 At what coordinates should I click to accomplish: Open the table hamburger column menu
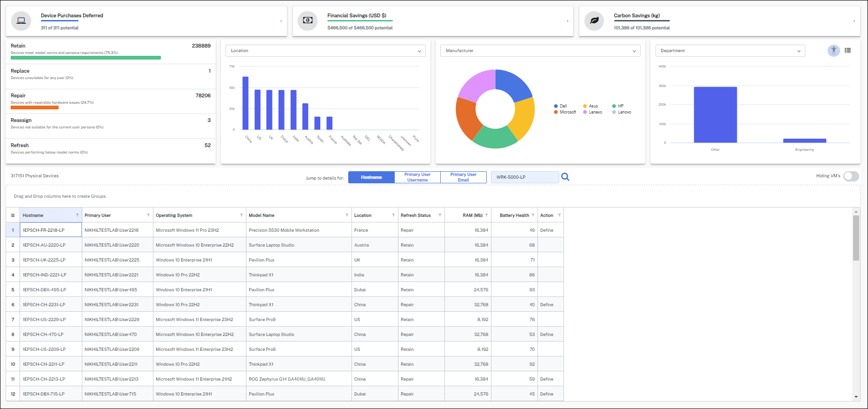pos(13,215)
